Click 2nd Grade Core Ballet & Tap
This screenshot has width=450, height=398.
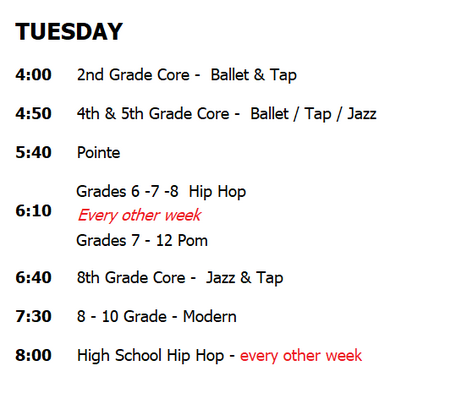[x=187, y=75]
